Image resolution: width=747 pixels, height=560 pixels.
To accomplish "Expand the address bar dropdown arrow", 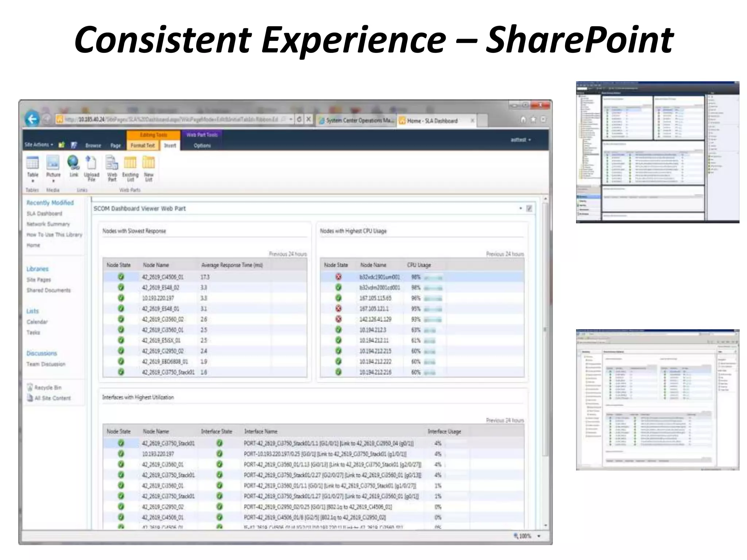I will 291,119.
